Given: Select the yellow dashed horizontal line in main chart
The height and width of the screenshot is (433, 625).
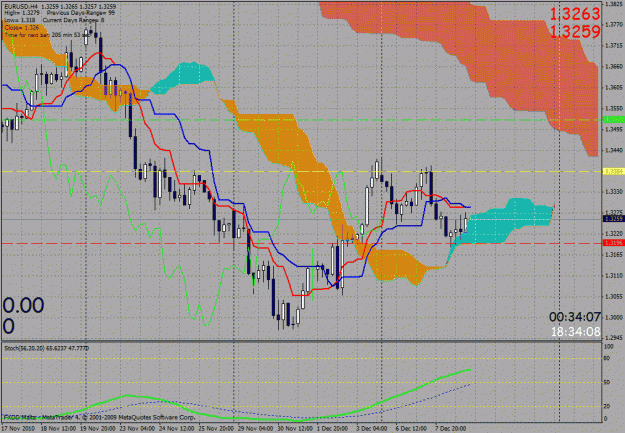Looking at the screenshot, I should 301,171.
